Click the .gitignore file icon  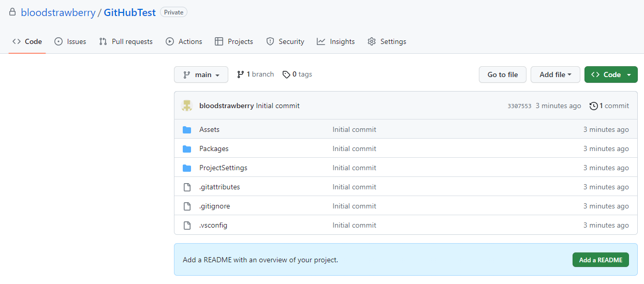point(187,206)
